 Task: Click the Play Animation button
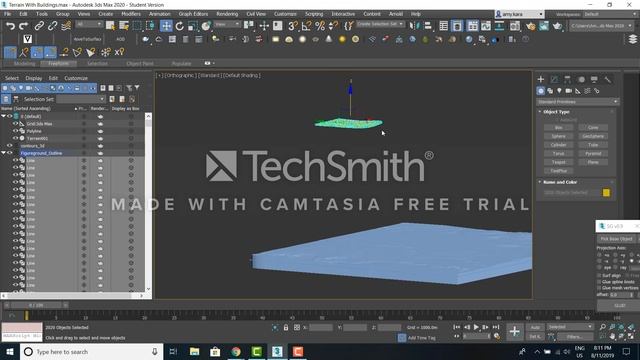pos(476,327)
